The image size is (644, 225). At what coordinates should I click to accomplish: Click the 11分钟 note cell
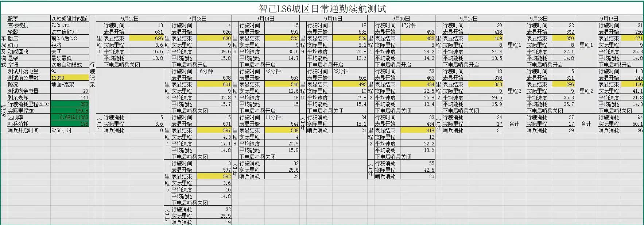(282, 117)
